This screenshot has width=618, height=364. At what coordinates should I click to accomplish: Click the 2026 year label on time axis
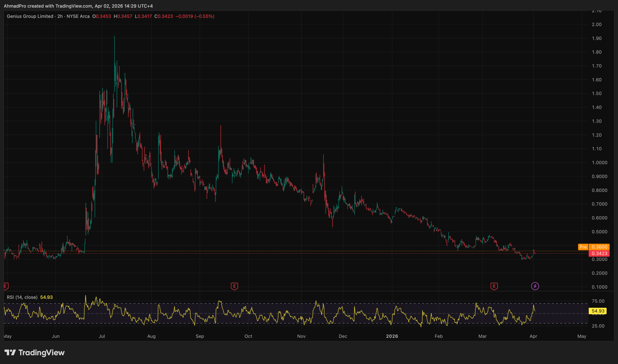click(392, 336)
